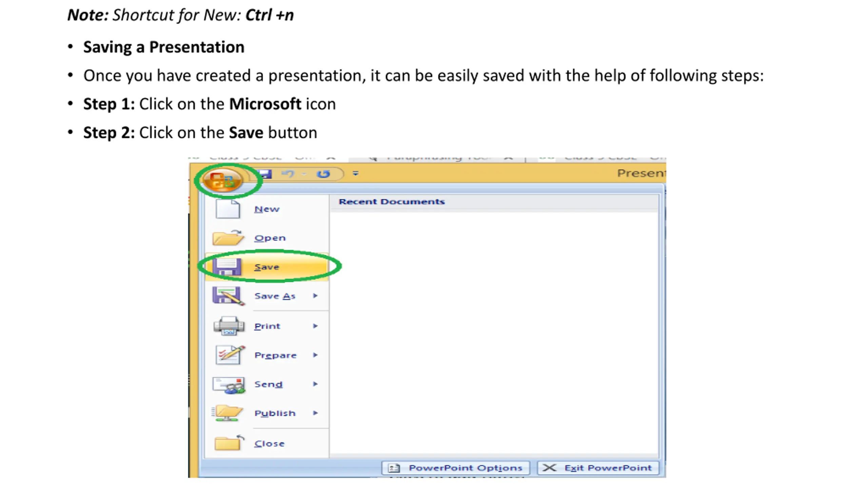The height and width of the screenshot is (488, 868).
Task: Click the 'Step 2: Click on the Save button' line
Action: click(200, 133)
